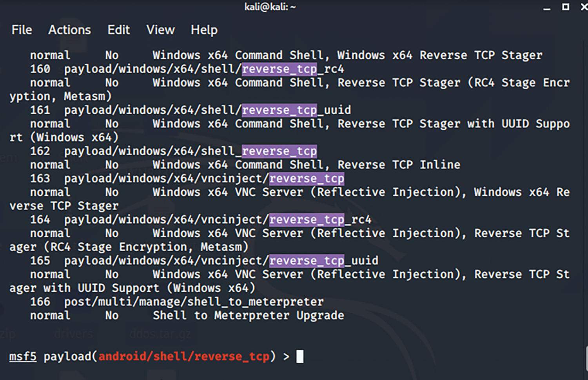588x380 pixels.
Task: Click the underlined msf5 prompt text
Action: (23, 356)
